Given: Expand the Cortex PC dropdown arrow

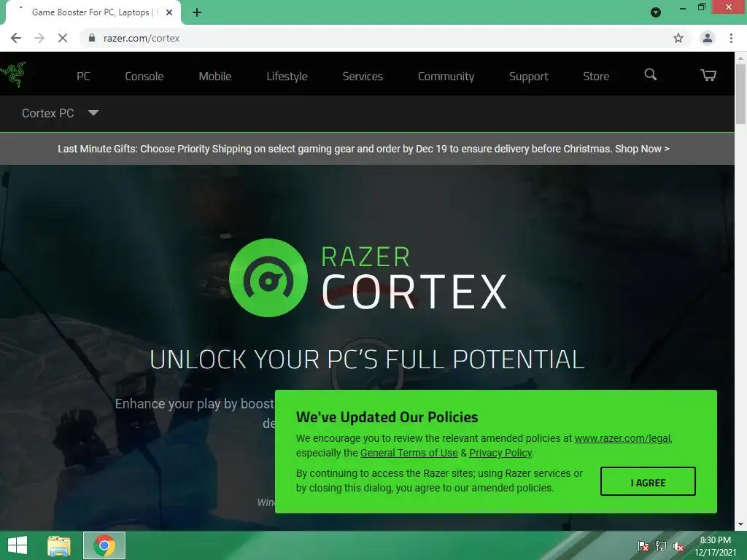Looking at the screenshot, I should tap(93, 113).
